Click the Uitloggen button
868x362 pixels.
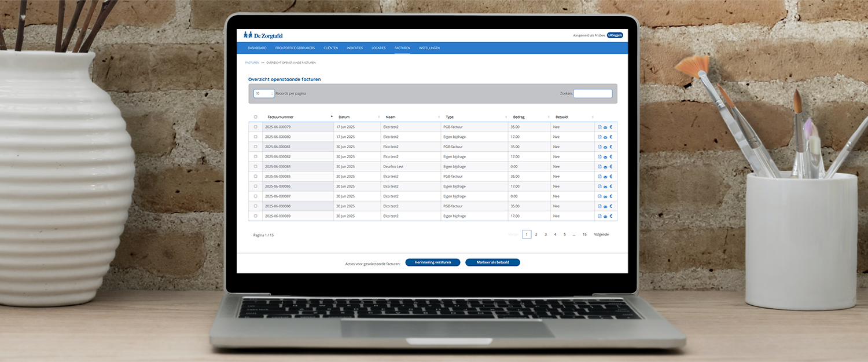pos(615,35)
